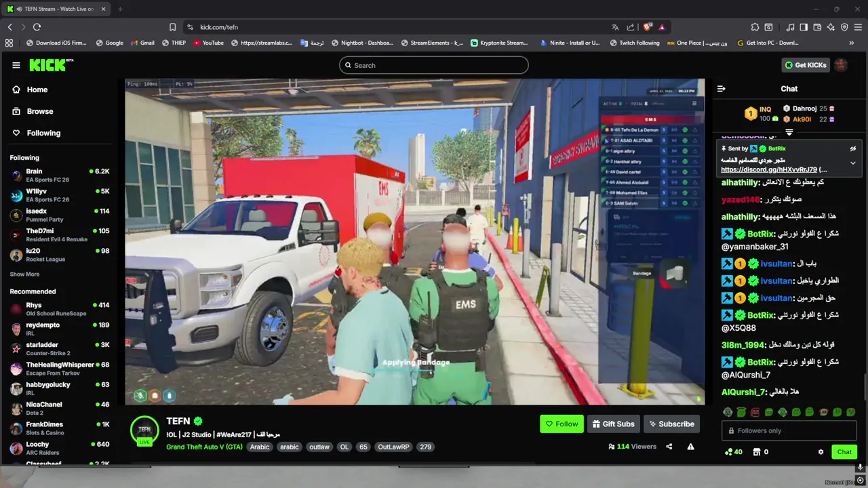This screenshot has height=488, width=868.
Task: Expand the gifters leaderboard arrow
Action: tap(789, 132)
